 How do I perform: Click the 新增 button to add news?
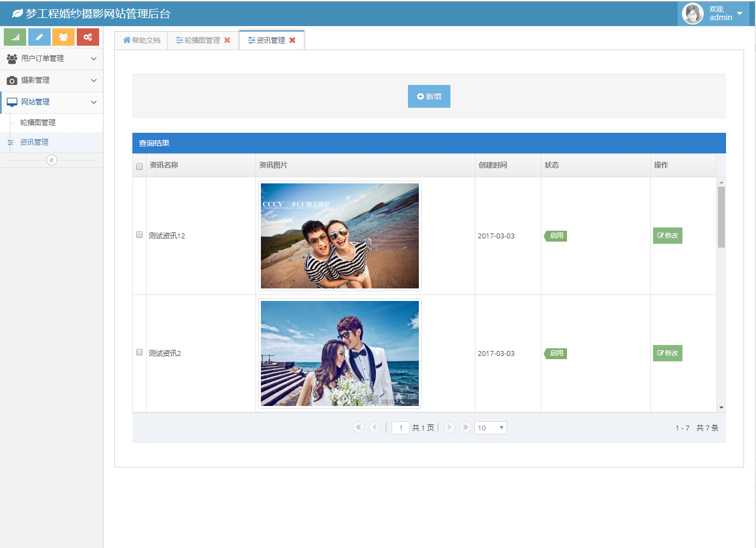(429, 96)
